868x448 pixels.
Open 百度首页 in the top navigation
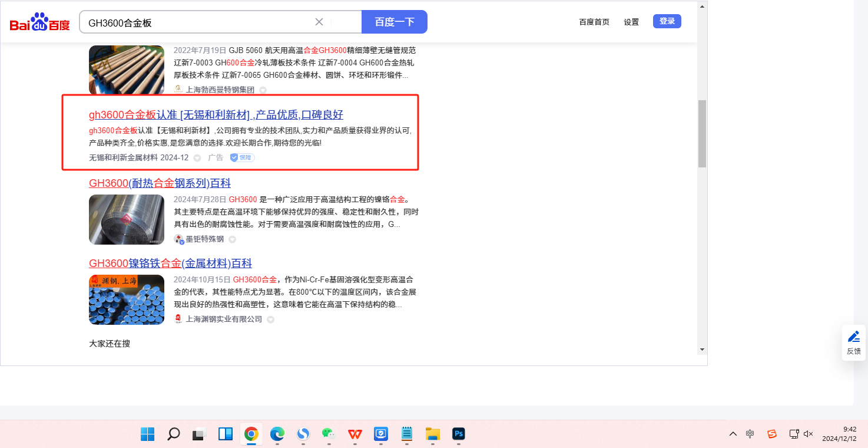[594, 22]
